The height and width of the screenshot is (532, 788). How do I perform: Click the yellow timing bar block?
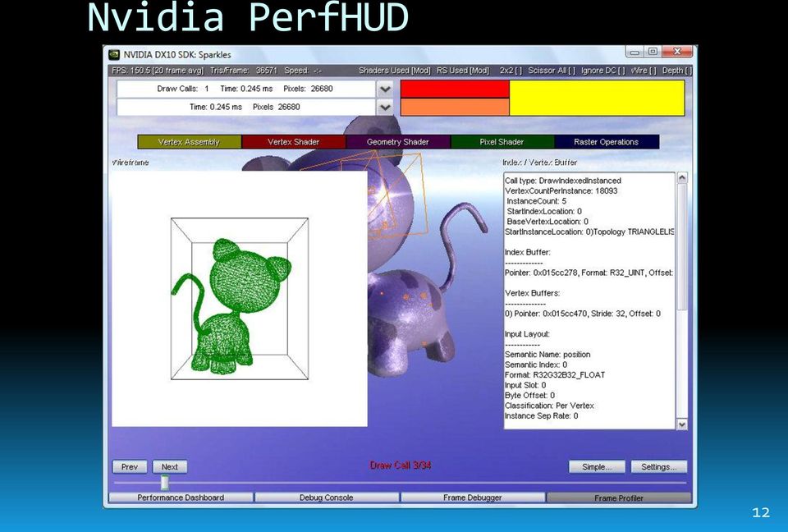click(597, 98)
